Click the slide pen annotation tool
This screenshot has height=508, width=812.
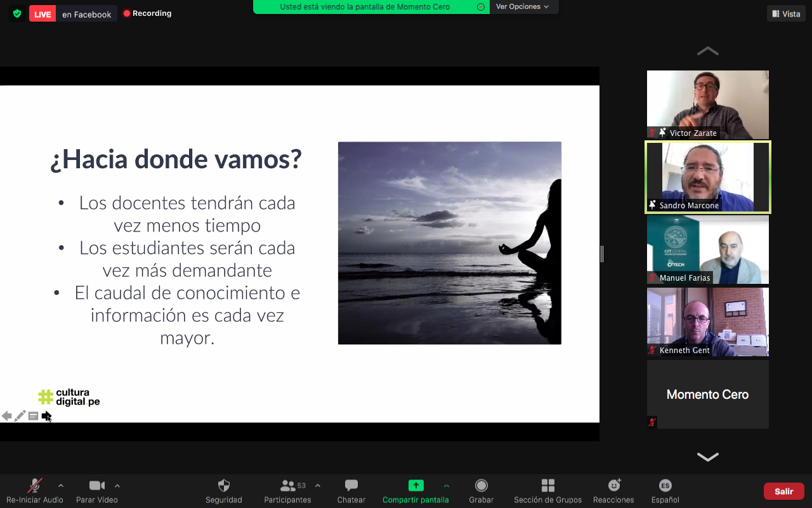[x=20, y=416]
